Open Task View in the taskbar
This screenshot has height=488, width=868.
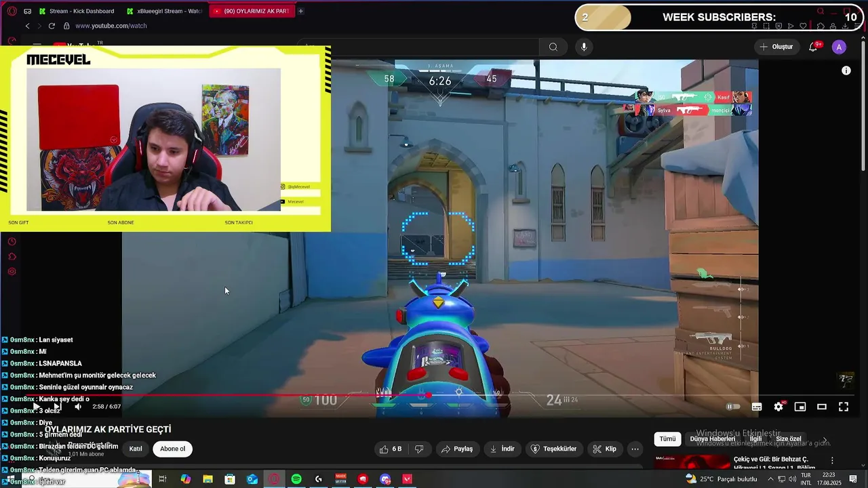(163, 479)
